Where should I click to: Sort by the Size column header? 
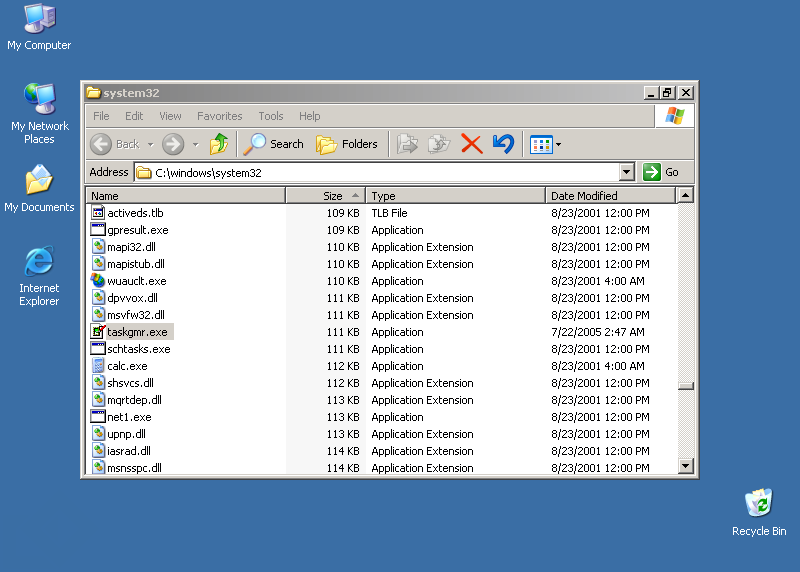[x=326, y=196]
